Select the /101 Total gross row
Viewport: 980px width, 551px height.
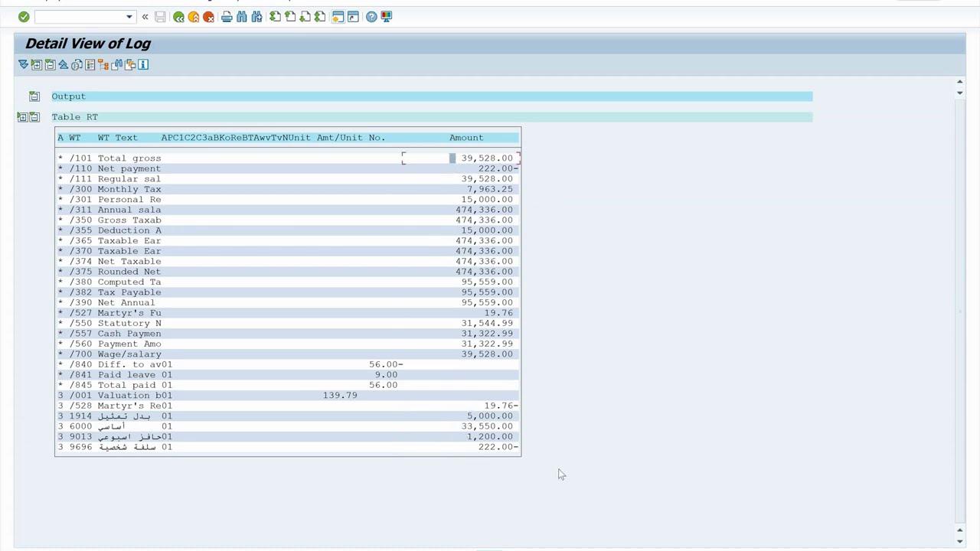[288, 158]
